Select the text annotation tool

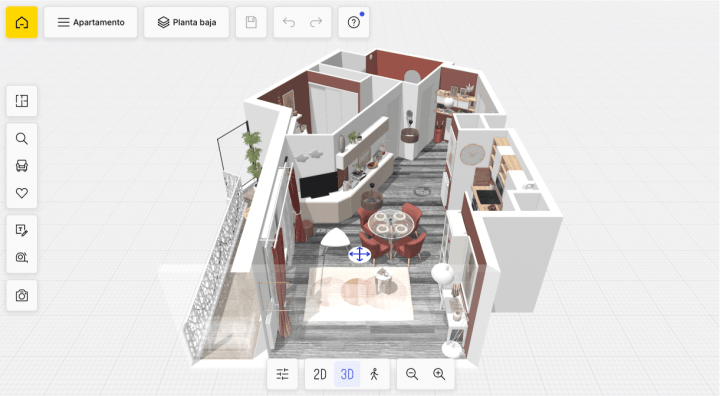(x=22, y=230)
